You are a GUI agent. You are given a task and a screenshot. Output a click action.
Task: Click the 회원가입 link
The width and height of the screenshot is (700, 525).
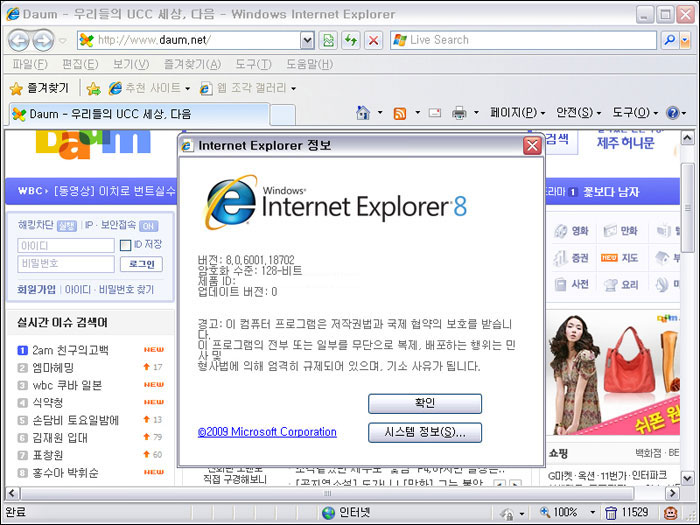37,290
